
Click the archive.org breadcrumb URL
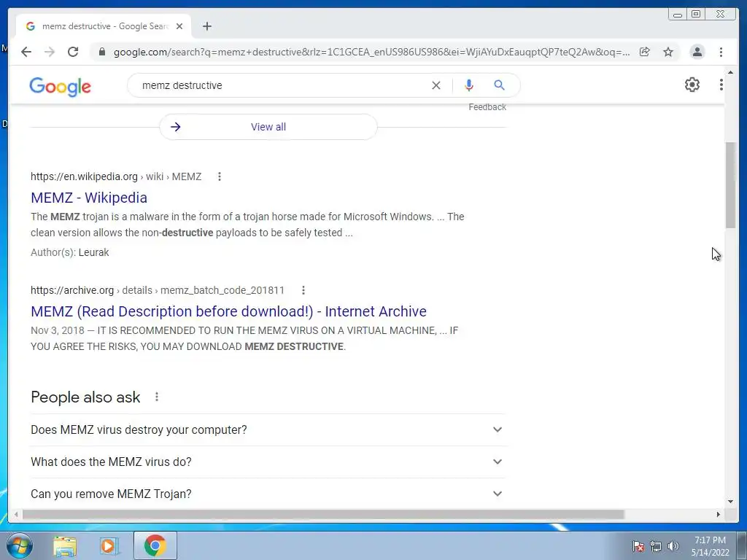[x=158, y=290]
